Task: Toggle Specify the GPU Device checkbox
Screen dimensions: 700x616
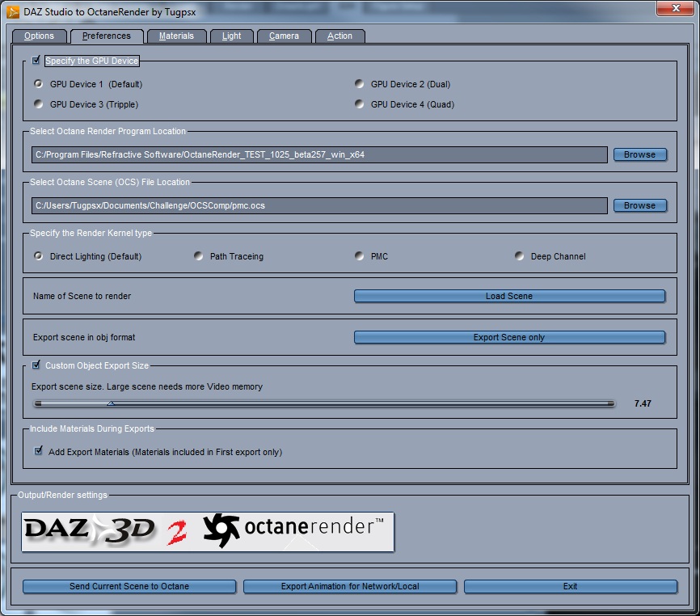Action: 36,61
